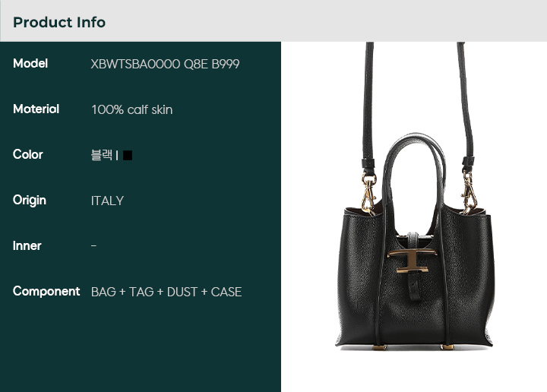This screenshot has height=392, width=547.
Task: Select the model number XBWTSBA0000 Q8E B999
Action: (x=165, y=64)
